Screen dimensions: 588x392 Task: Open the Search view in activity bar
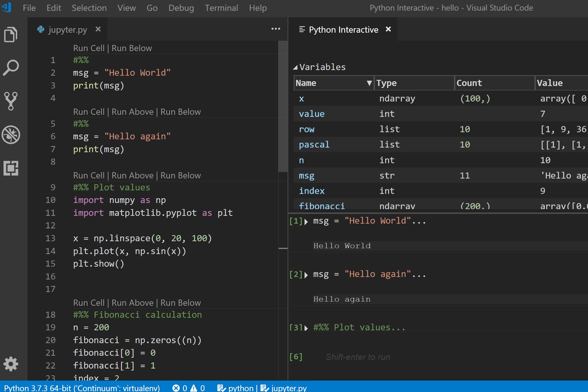11,68
